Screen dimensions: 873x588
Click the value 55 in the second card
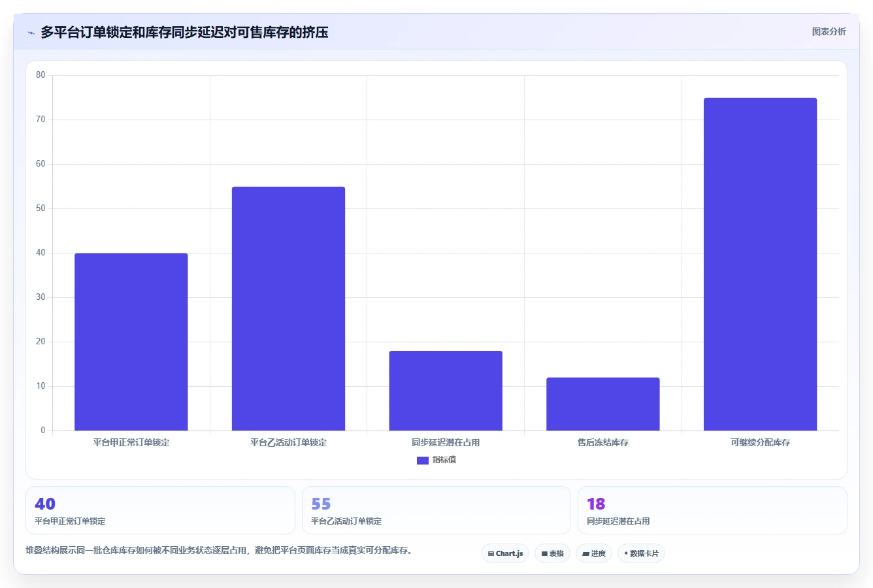point(321,504)
